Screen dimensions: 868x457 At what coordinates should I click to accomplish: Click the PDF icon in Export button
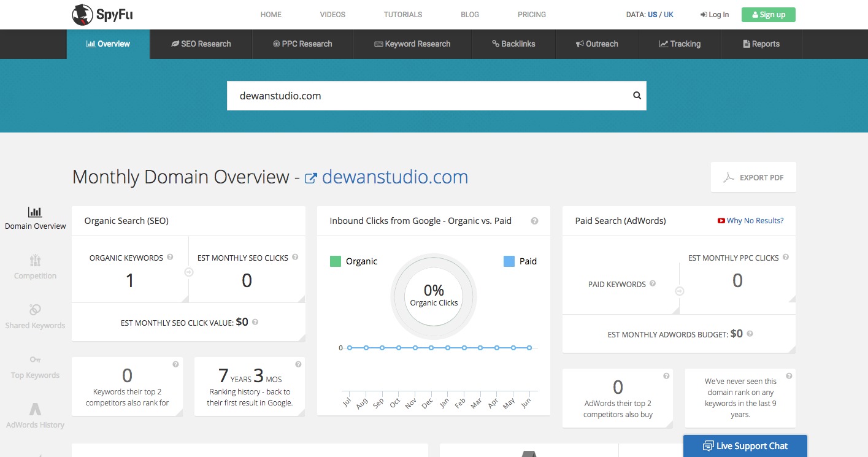[x=728, y=177]
